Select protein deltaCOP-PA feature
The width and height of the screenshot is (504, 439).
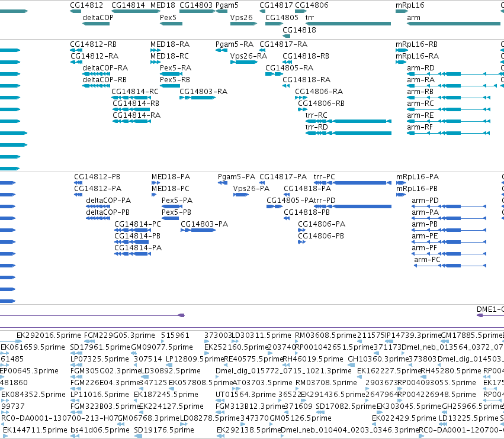(98, 206)
